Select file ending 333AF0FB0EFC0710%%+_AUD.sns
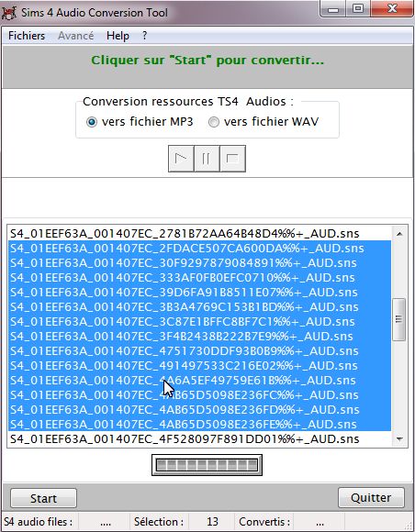This screenshot has height=532, width=415. (x=199, y=278)
